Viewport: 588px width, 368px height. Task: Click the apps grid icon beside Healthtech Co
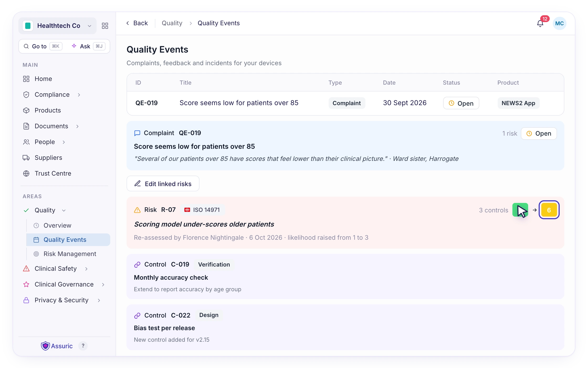click(105, 26)
